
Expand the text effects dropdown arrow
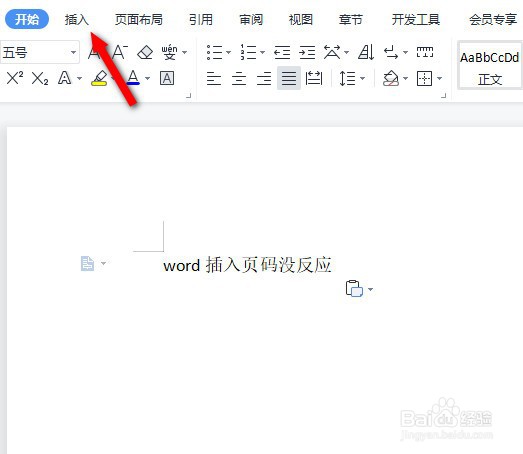79,78
